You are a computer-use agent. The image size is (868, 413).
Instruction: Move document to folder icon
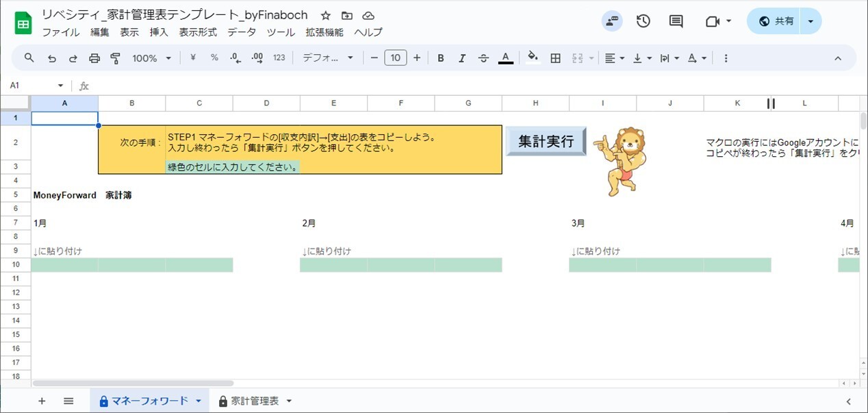347,15
